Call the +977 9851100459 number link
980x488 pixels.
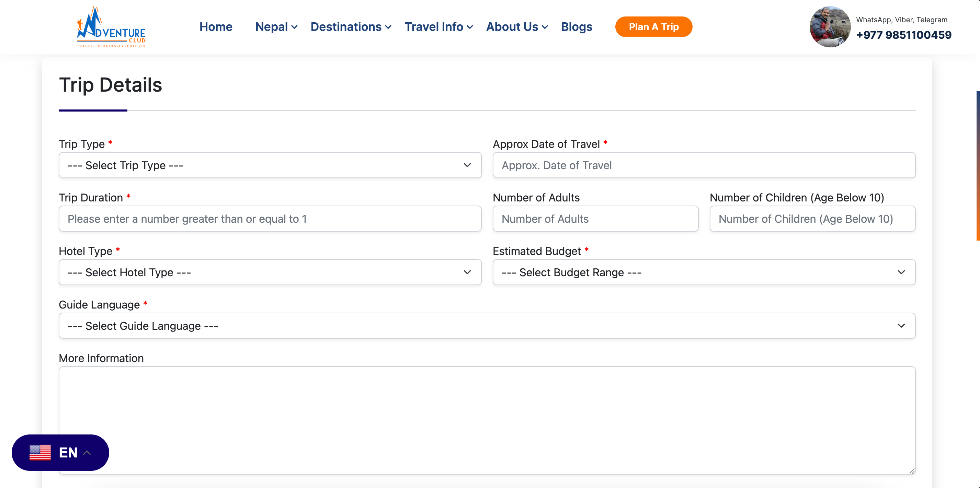[903, 35]
